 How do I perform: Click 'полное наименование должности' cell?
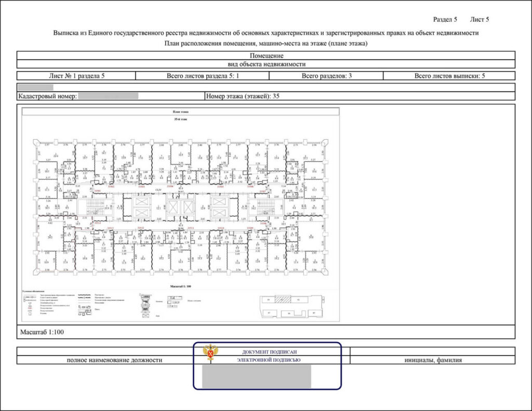click(114, 360)
